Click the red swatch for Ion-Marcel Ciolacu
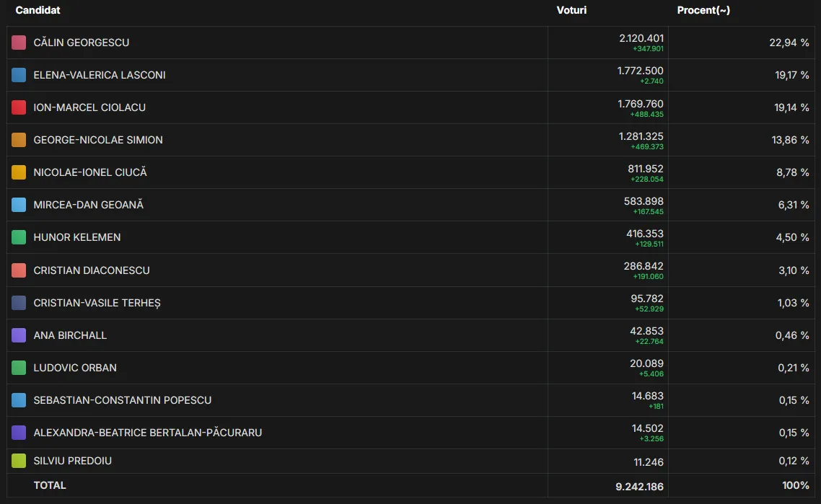 (x=19, y=107)
